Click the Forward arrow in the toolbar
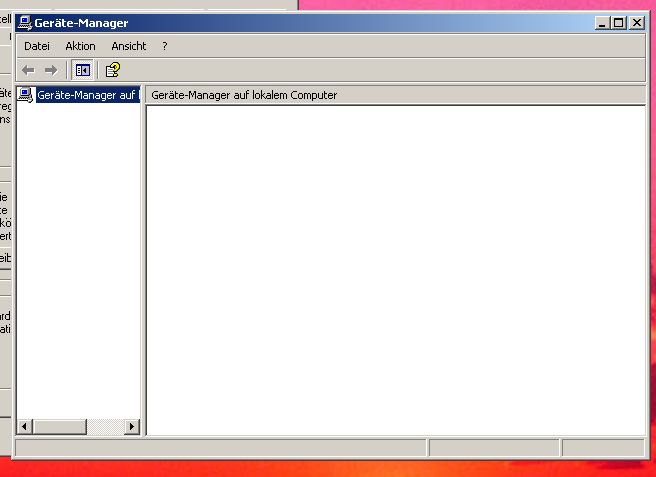 [51, 70]
